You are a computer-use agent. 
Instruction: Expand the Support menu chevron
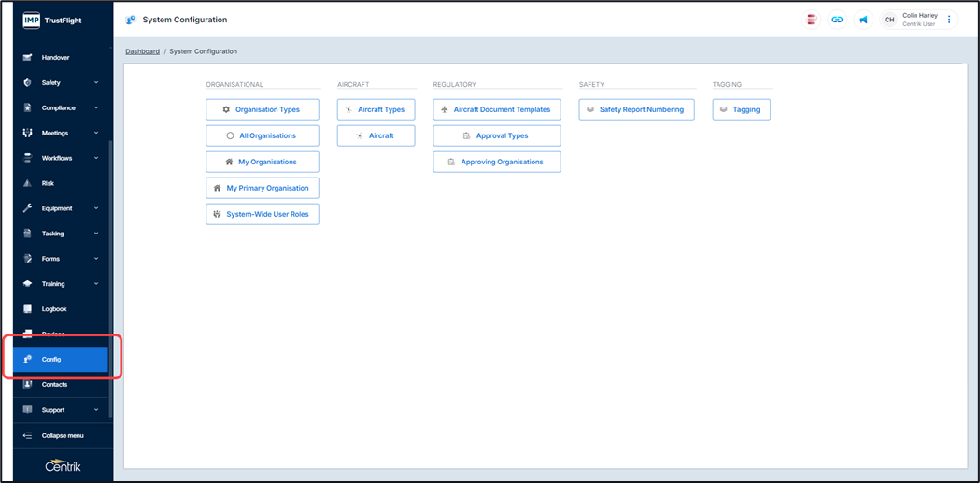(96, 410)
